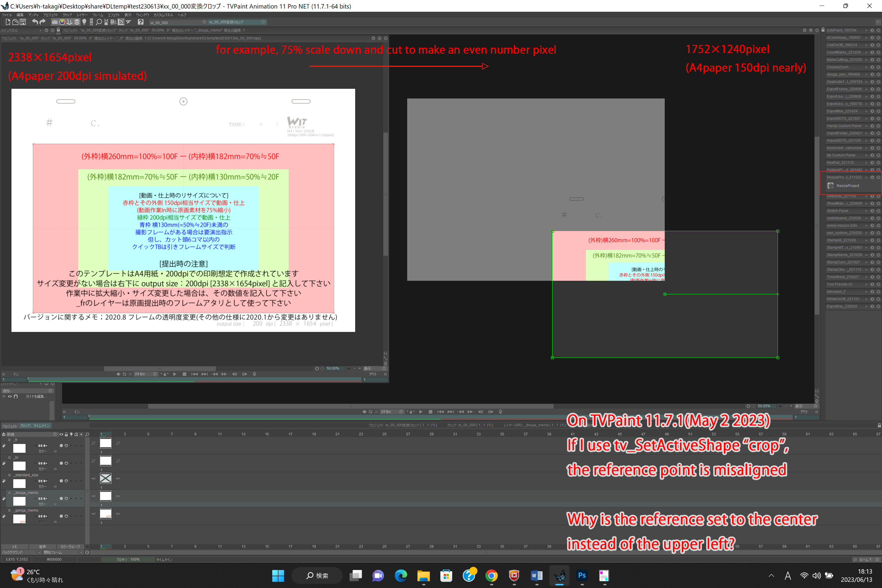Toggle the light table bulb in timeline header
This screenshot has width=882, height=588.
pyautogui.click(x=71, y=434)
